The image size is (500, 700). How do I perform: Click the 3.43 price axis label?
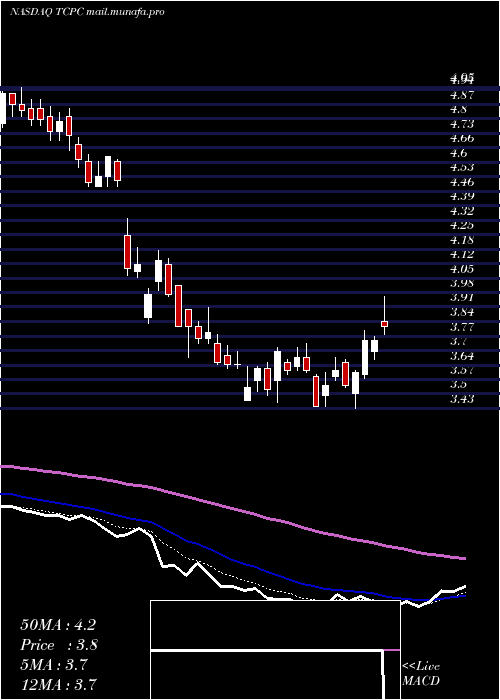(462, 399)
